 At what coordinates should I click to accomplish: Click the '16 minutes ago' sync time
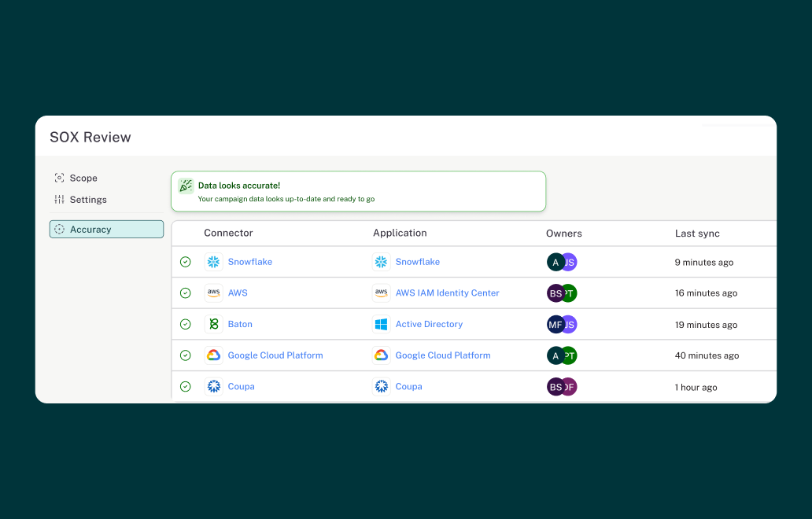tap(706, 293)
